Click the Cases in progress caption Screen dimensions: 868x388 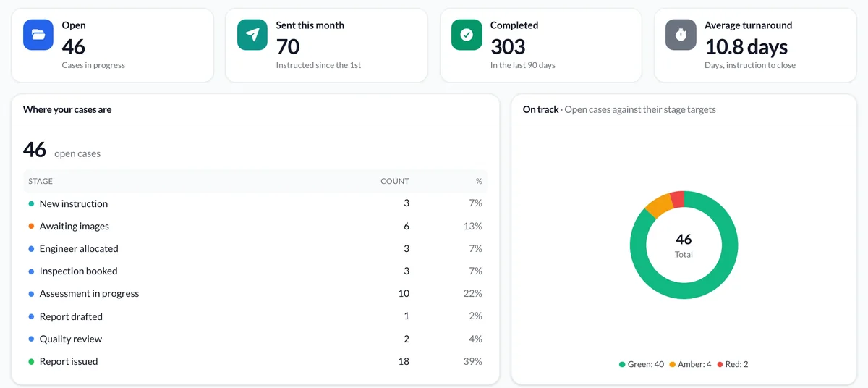click(x=93, y=65)
